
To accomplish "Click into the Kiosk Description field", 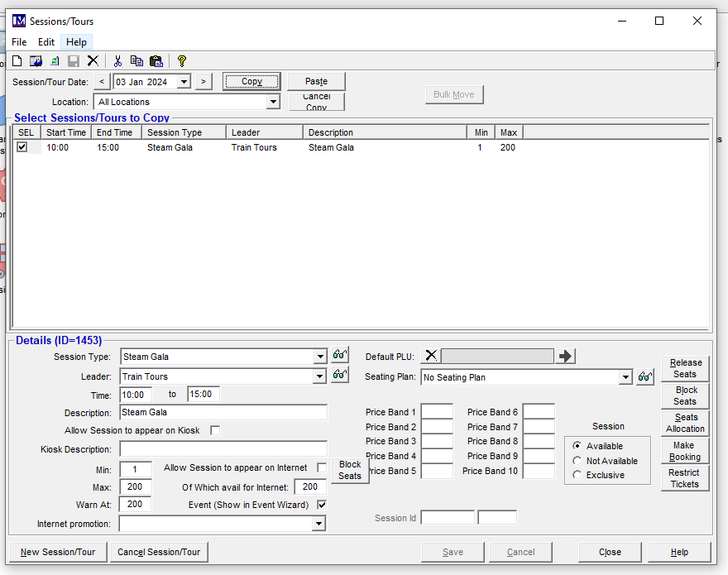I will click(x=223, y=449).
